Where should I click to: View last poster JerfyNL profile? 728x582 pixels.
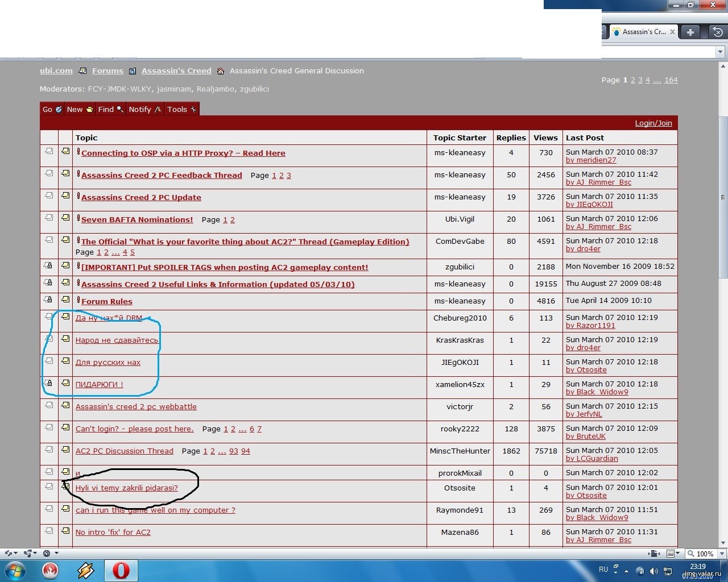584,414
